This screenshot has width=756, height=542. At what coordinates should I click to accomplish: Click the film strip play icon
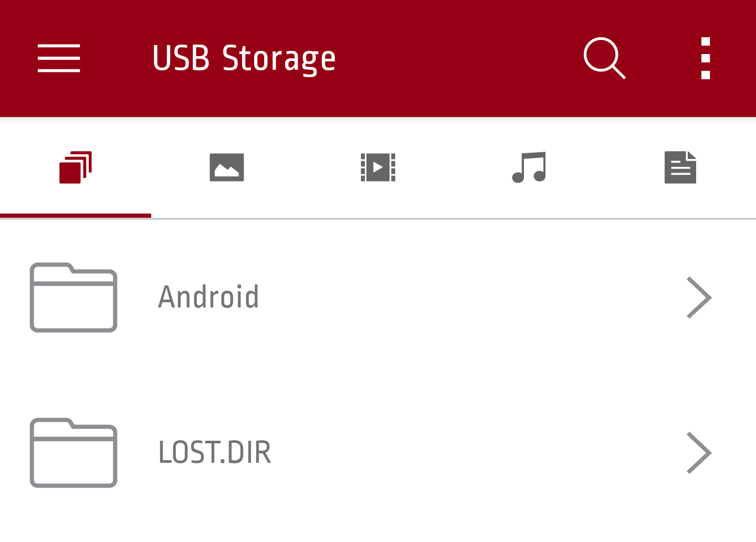[378, 167]
